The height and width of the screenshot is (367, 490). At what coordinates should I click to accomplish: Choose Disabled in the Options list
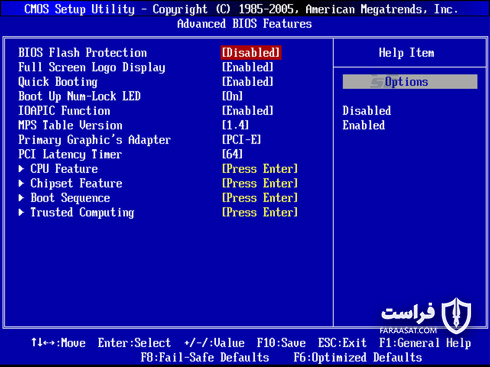click(x=367, y=111)
